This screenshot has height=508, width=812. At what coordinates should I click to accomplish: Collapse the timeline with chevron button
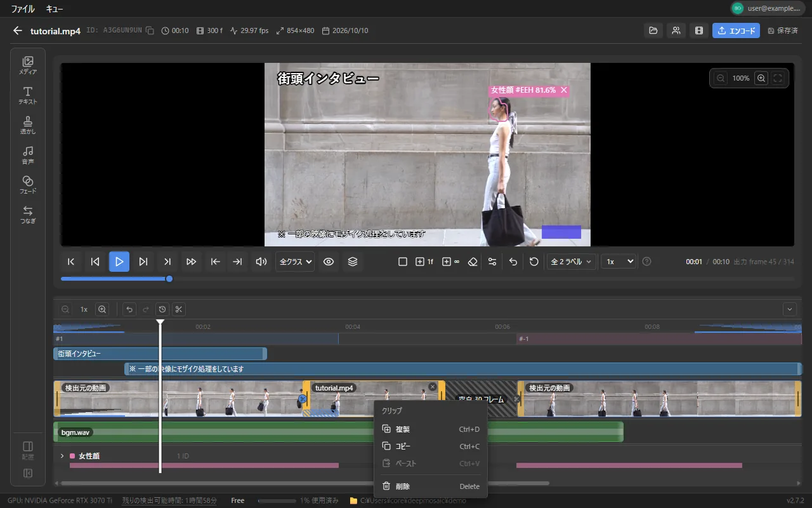point(790,309)
